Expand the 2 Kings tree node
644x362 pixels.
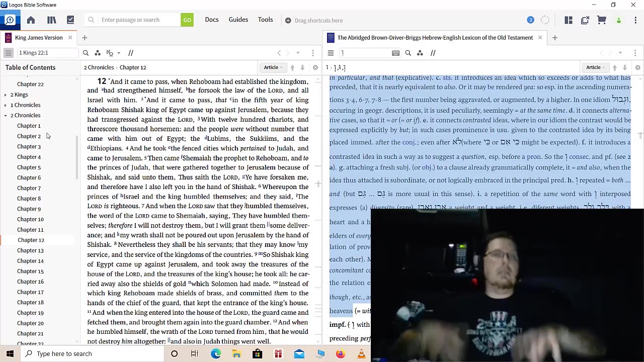point(6,95)
